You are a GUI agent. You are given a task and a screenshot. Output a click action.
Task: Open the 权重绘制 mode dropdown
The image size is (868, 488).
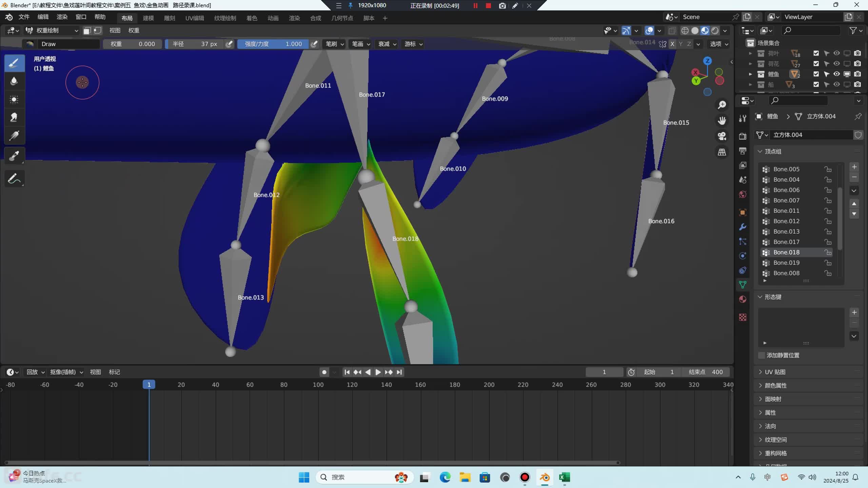click(52, 30)
